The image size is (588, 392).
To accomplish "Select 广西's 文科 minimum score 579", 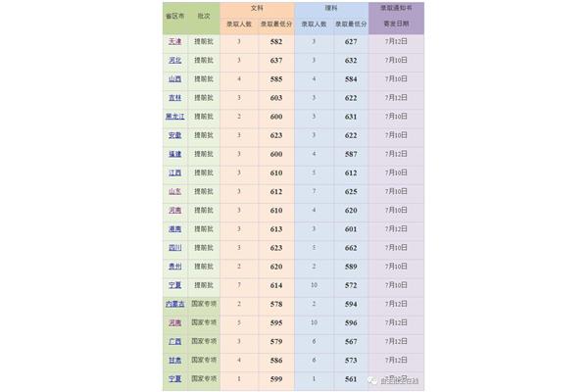I will [276, 342].
